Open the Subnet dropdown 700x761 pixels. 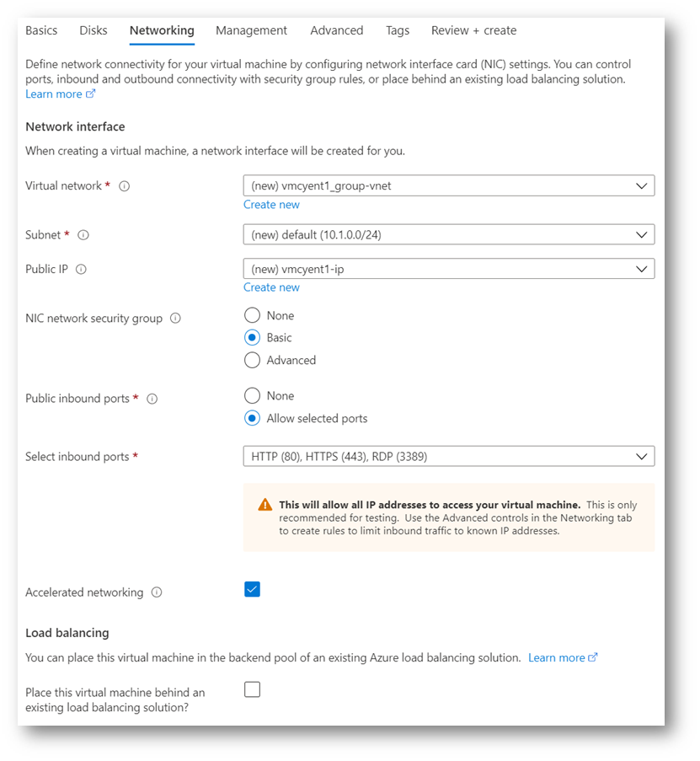click(448, 234)
